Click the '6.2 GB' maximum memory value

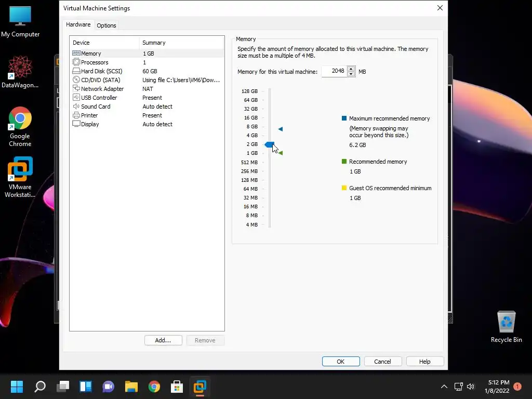[357, 145]
